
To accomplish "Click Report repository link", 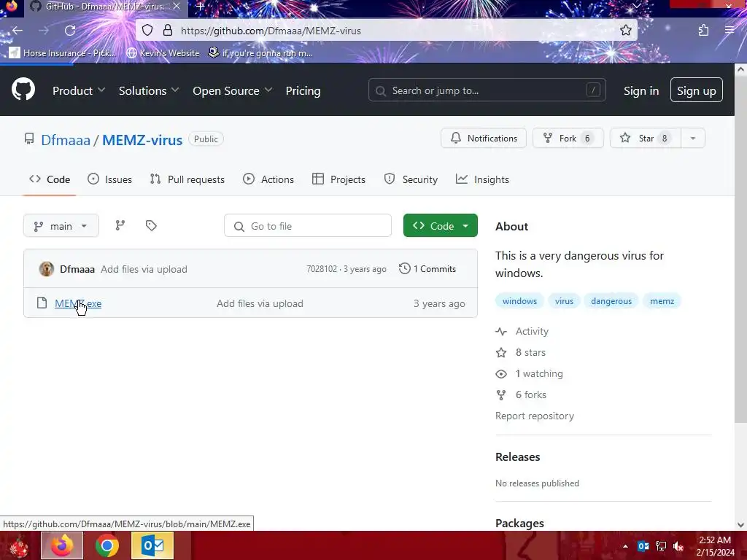I will [x=535, y=416].
